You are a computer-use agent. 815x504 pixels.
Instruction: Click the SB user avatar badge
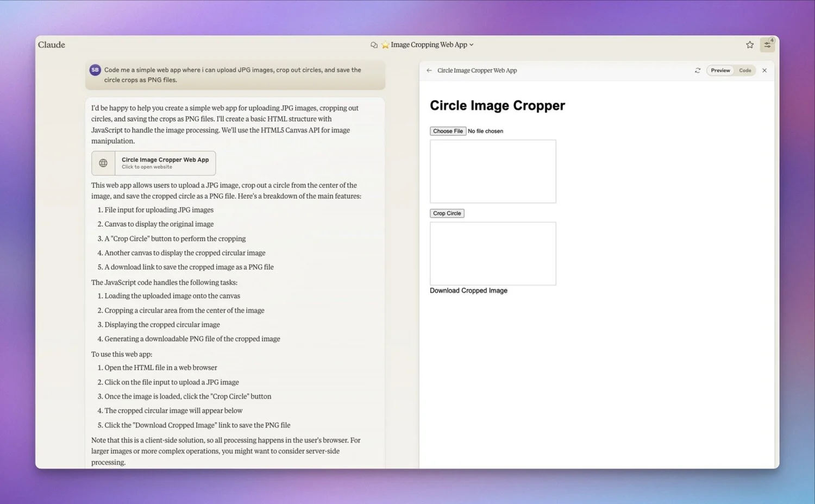tap(95, 70)
